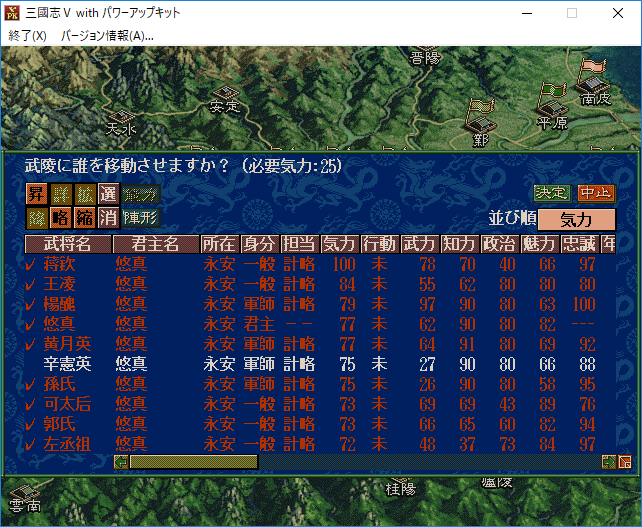Click the 拡 expand list icon

(x=85, y=194)
